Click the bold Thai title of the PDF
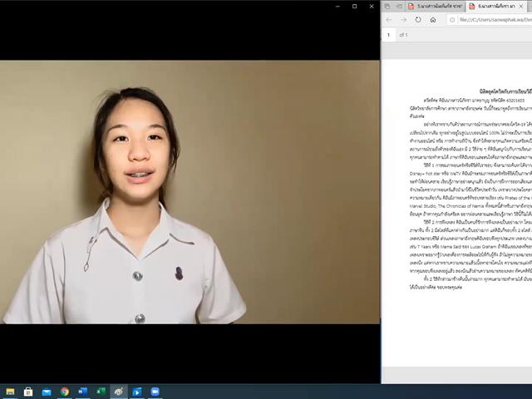532x399 pixels. (505, 91)
